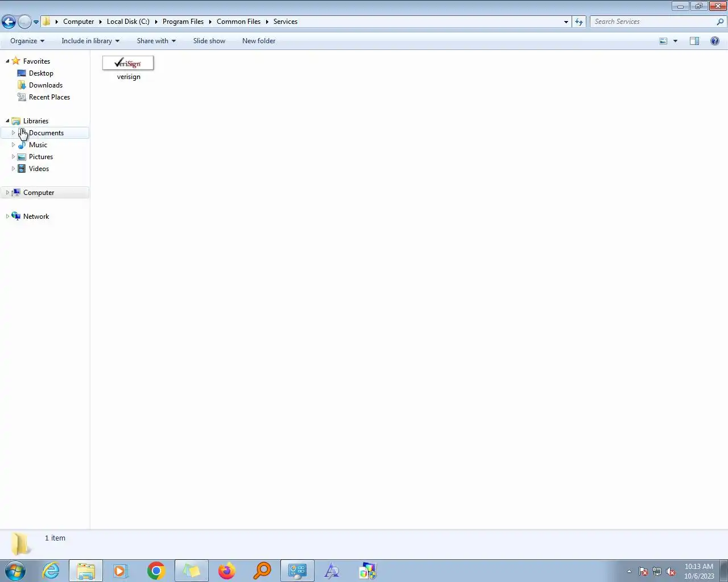This screenshot has width=728, height=582.
Task: Open Help with the question mark icon
Action: coord(715,41)
